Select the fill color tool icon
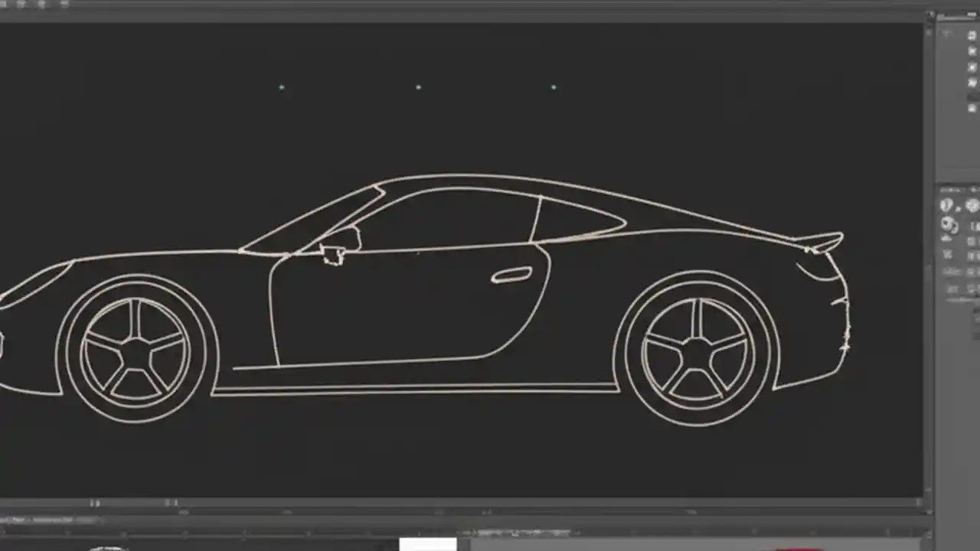Viewport: 980px width, 551px height. (948, 204)
